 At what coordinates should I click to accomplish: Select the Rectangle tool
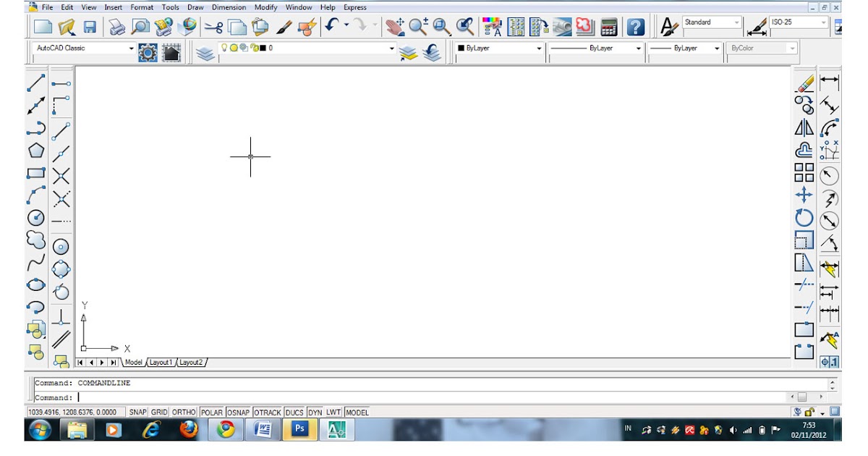[x=36, y=173]
